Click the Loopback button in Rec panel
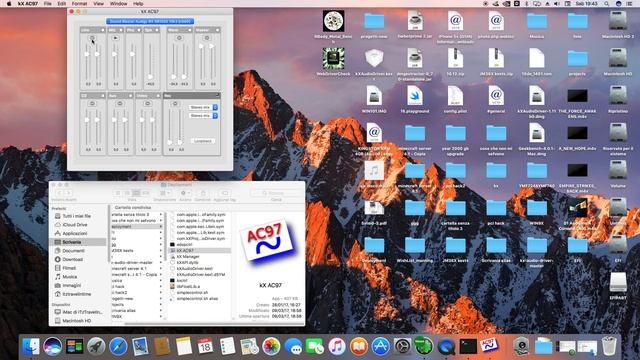This screenshot has width=640, height=360. click(x=203, y=141)
